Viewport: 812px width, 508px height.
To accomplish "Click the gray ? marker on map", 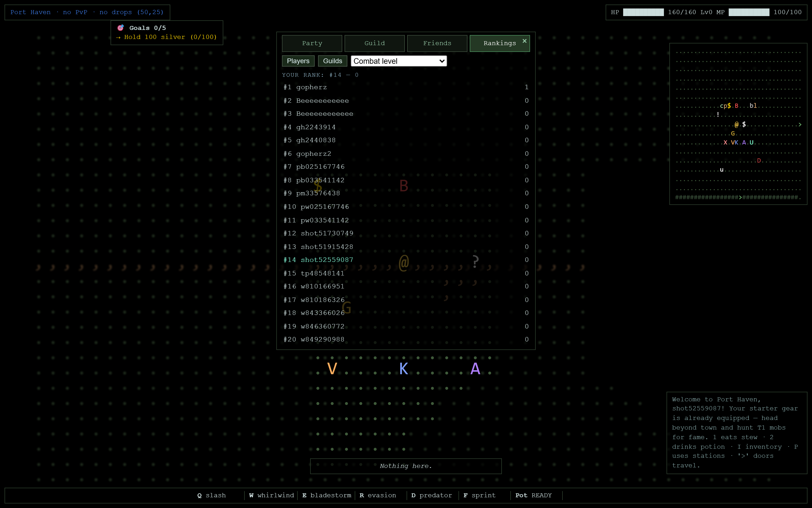I will tap(475, 261).
